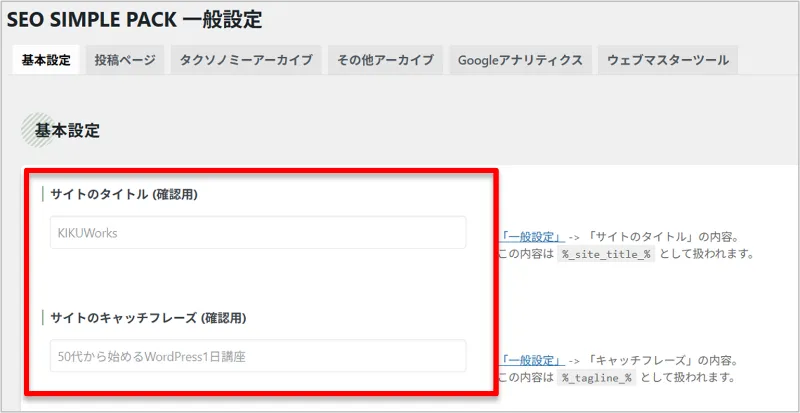
Task: Click the サイトのキャッチフレーズ (確認用) label
Action: pyautogui.click(x=148, y=317)
